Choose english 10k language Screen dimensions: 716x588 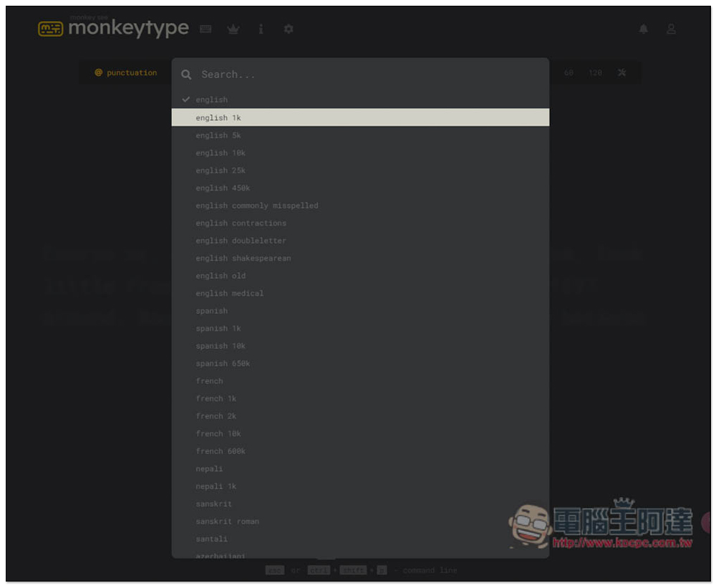tap(360, 153)
